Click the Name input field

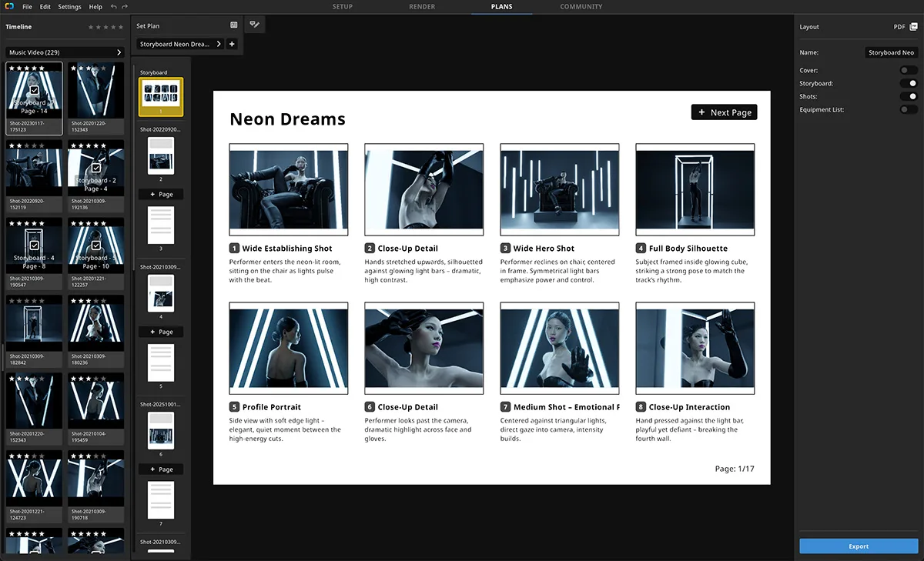pos(891,52)
